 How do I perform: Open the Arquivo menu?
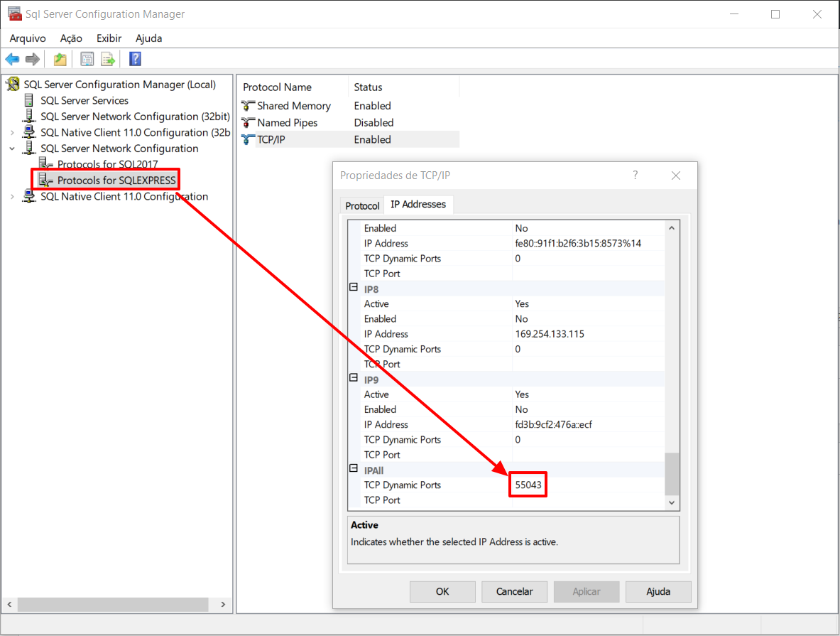pyautogui.click(x=28, y=38)
